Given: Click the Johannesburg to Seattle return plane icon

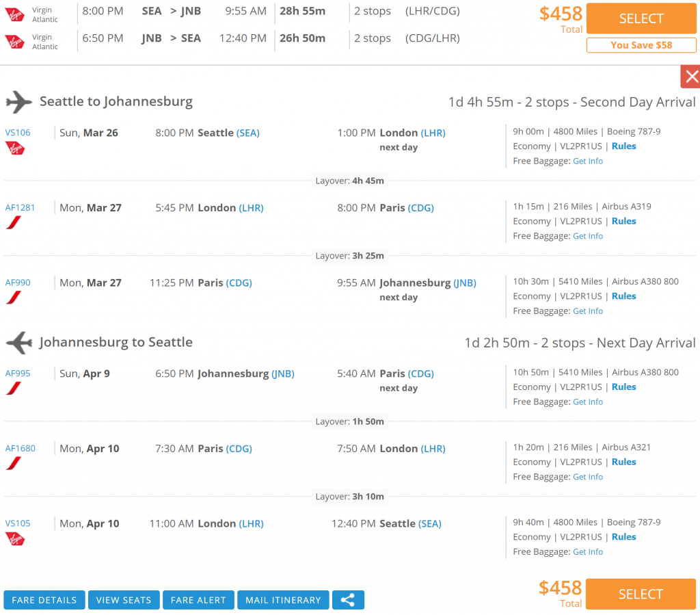Looking at the screenshot, I should pyautogui.click(x=18, y=343).
